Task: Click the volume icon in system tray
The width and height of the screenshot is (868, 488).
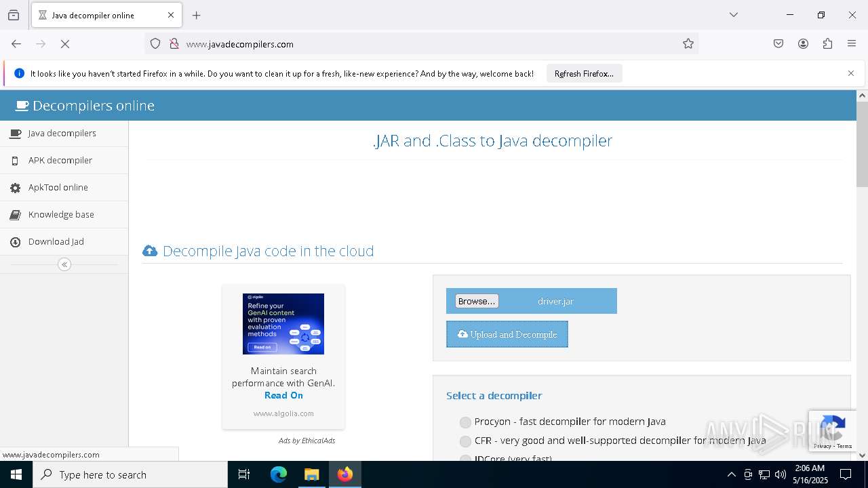Action: click(781, 474)
